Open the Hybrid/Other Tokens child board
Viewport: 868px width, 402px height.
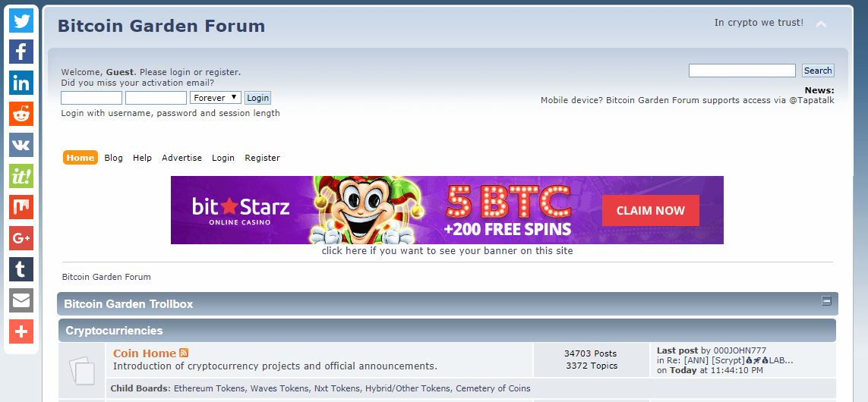tap(408, 388)
